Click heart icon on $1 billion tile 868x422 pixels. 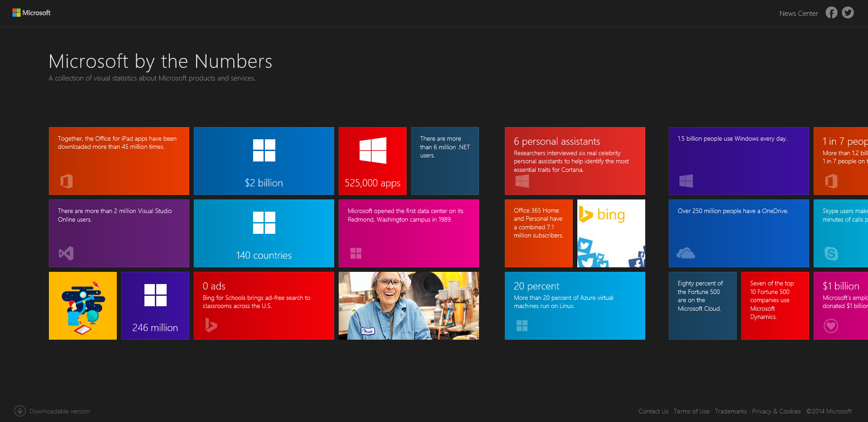point(831,326)
